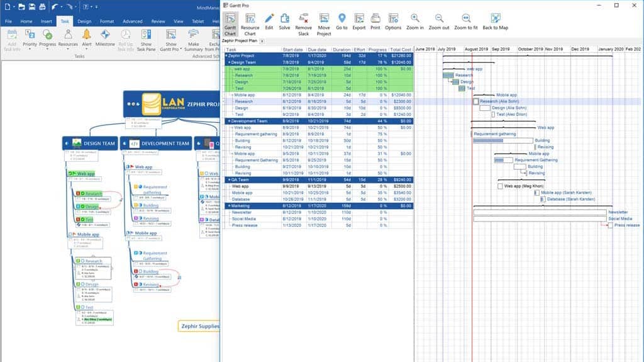Switch to the Advanced ribbon tab
Image resolution: width=644 pixels, height=362 pixels.
(132, 21)
